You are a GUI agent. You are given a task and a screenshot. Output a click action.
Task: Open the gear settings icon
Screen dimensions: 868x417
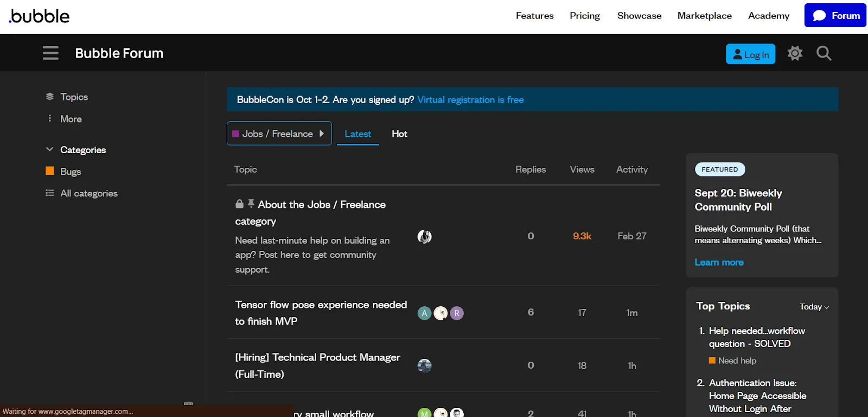[795, 53]
